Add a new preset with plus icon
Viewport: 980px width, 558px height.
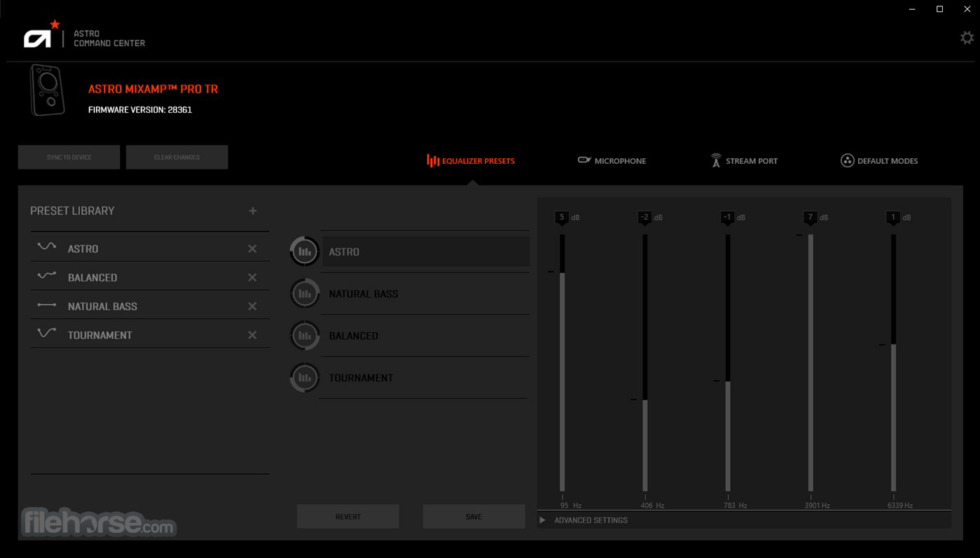pos(253,211)
